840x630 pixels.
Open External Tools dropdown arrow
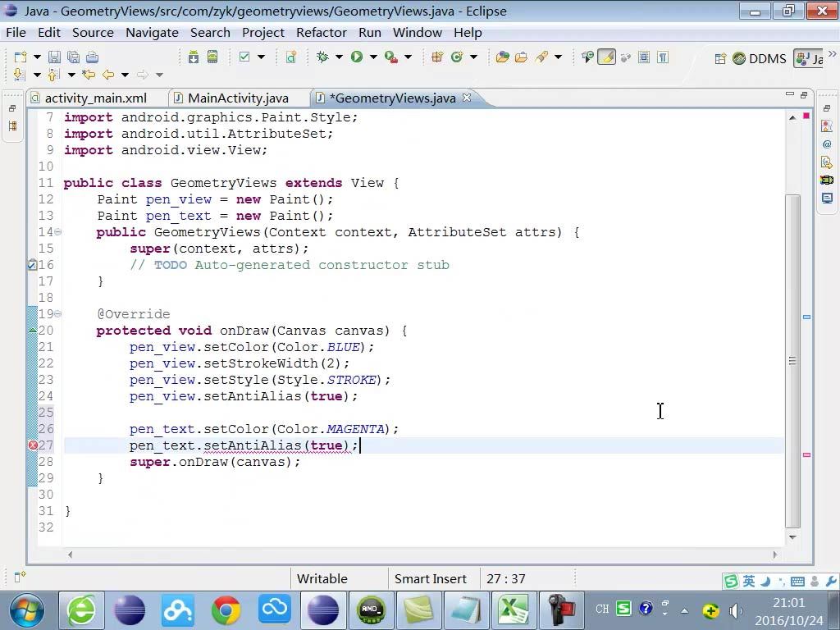tap(408, 57)
